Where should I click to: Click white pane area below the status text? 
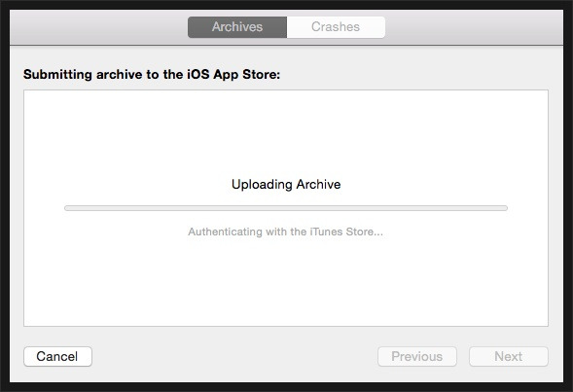coord(286,281)
